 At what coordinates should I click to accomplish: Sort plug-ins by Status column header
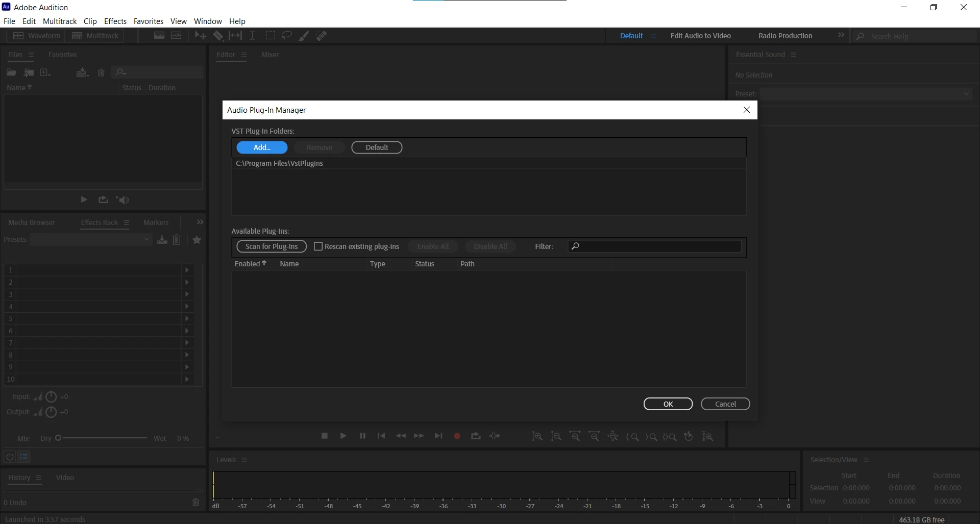[x=425, y=264]
